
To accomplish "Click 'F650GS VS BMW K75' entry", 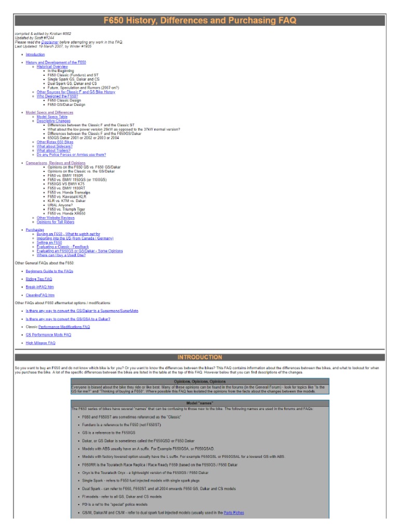I will (x=66, y=184).
